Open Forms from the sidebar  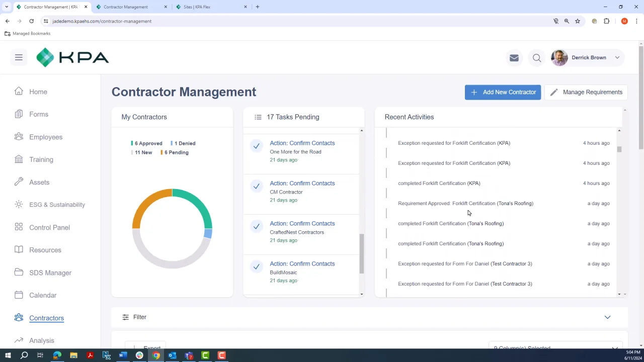point(39,114)
